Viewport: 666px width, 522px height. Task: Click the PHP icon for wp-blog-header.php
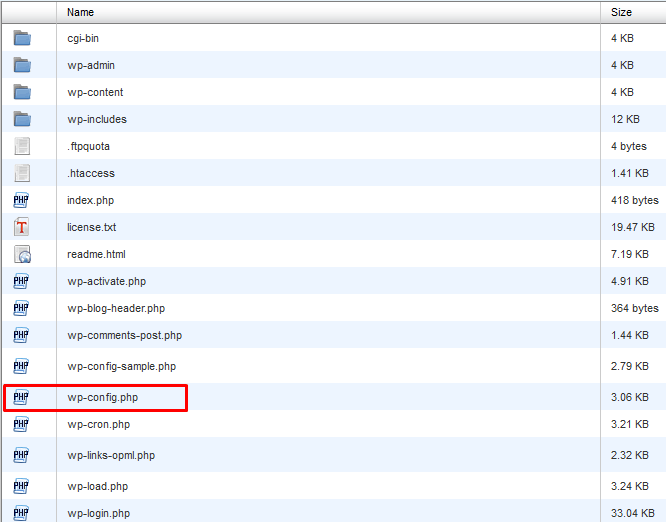(21, 308)
